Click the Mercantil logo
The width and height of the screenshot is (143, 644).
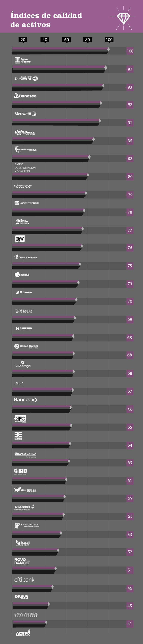pos(25,114)
